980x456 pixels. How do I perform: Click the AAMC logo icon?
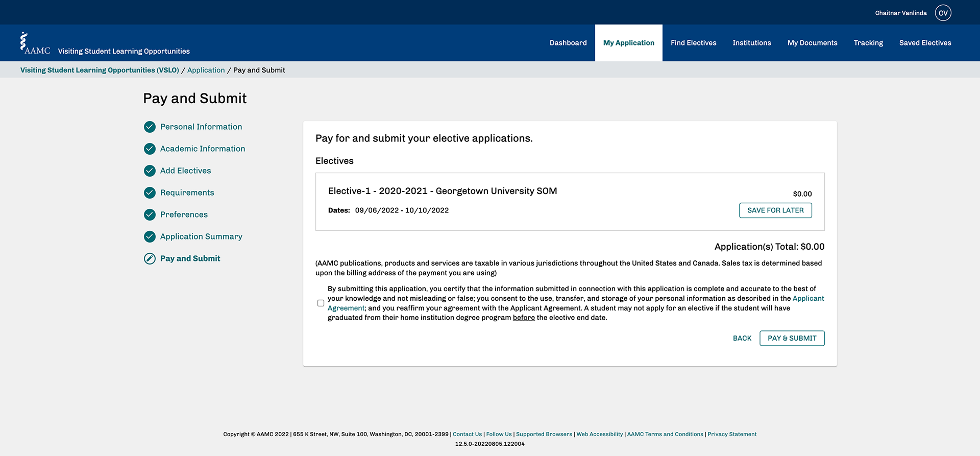tap(35, 43)
